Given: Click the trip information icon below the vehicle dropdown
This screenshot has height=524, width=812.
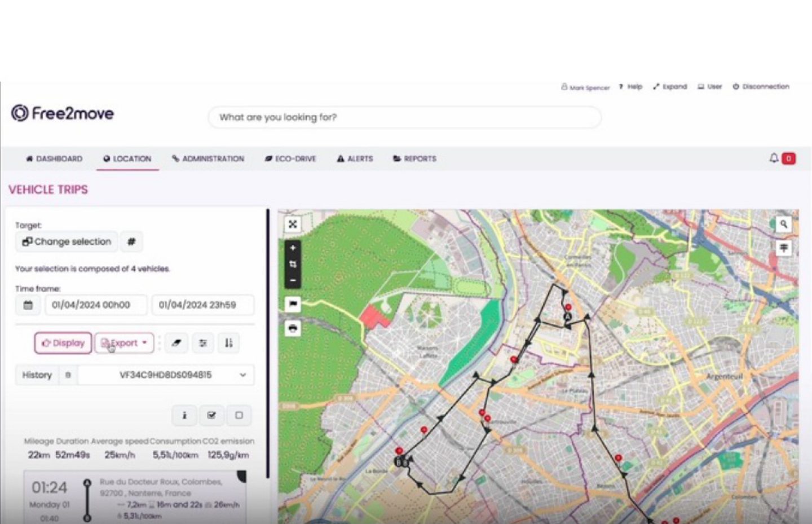Looking at the screenshot, I should pyautogui.click(x=184, y=415).
